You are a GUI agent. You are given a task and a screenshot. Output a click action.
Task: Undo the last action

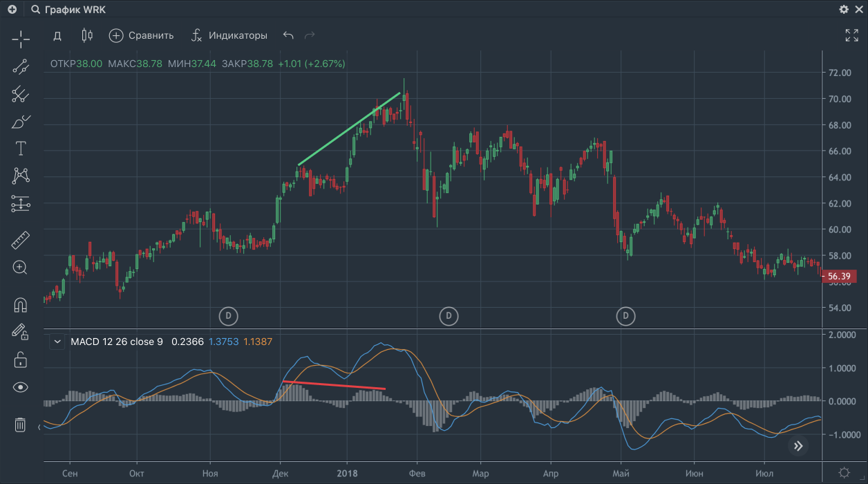(x=288, y=35)
